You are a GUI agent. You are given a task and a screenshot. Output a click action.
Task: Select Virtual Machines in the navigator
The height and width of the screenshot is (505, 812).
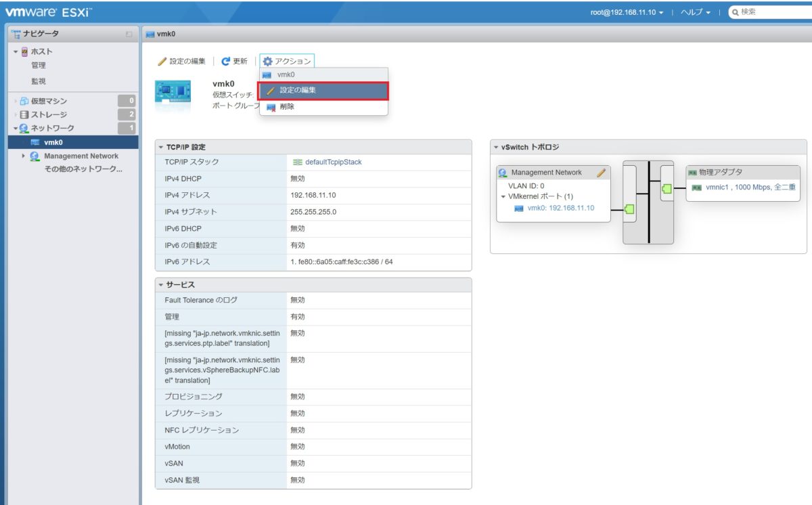click(x=49, y=101)
